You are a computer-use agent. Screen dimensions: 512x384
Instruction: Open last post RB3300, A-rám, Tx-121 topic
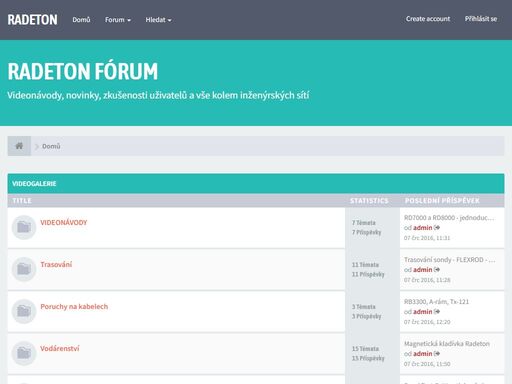coord(436,302)
